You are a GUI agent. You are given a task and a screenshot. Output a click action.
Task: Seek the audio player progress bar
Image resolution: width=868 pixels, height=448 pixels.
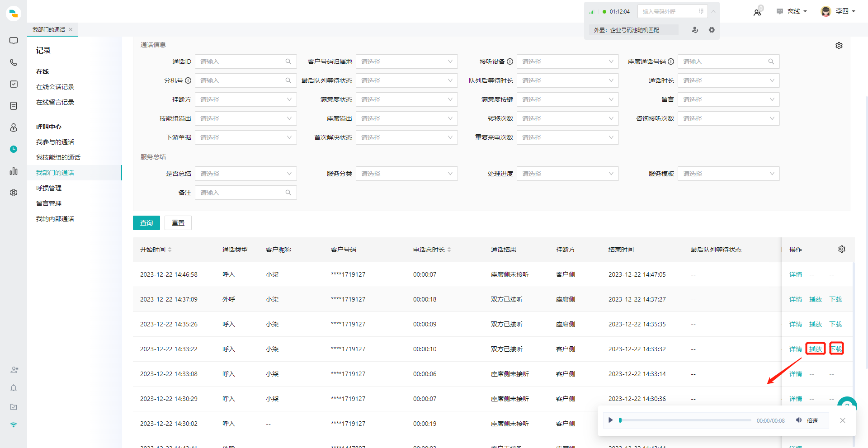tap(685, 420)
